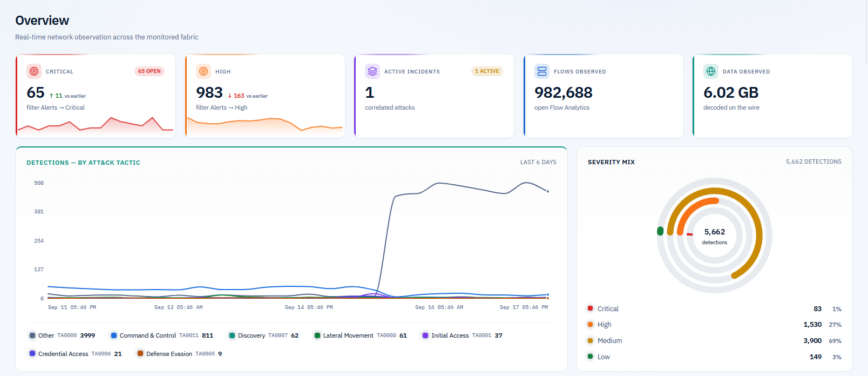Select the Medium row in Severity Mix
The width and height of the screenshot is (868, 376).
coord(715,341)
